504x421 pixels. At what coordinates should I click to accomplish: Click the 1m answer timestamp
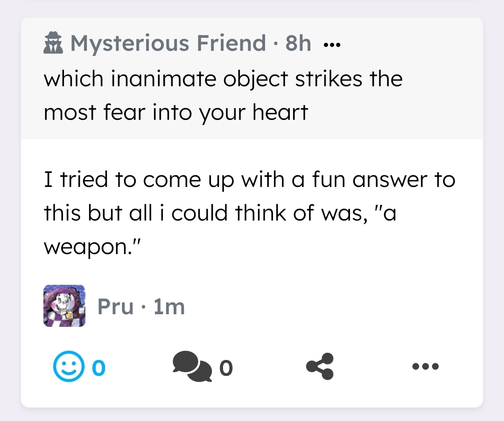coord(169,307)
